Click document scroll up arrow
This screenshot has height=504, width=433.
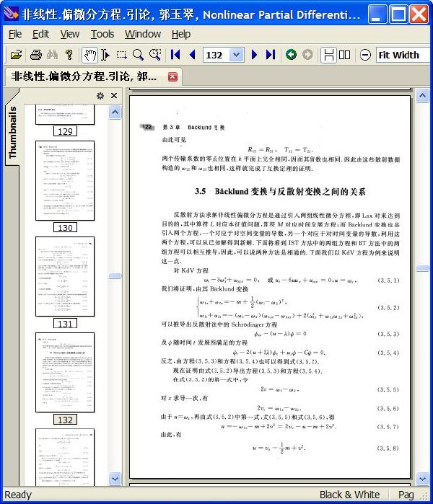422,95
